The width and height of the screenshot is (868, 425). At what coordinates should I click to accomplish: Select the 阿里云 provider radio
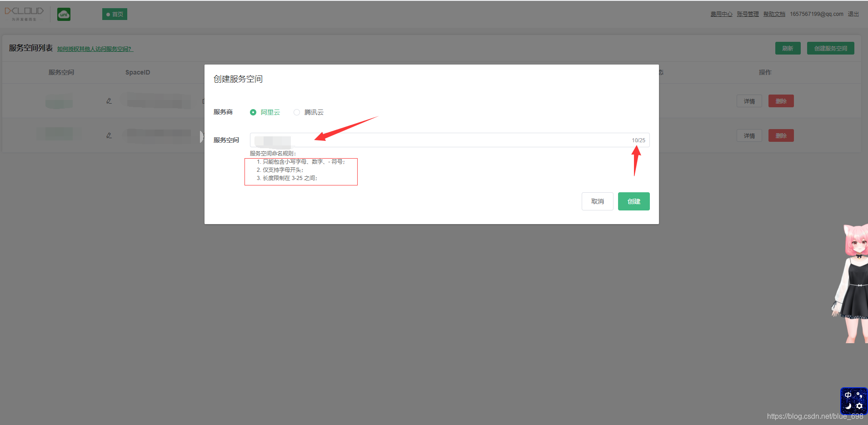[x=253, y=112]
